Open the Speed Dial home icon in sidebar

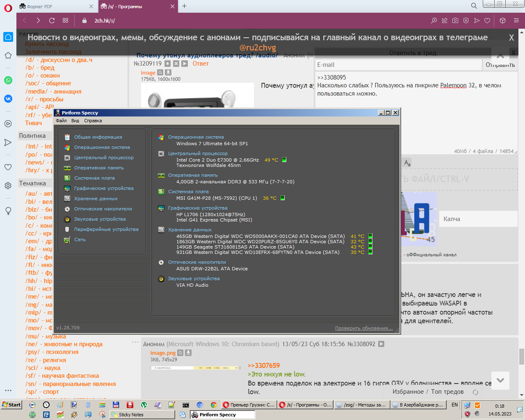[x=8, y=37]
